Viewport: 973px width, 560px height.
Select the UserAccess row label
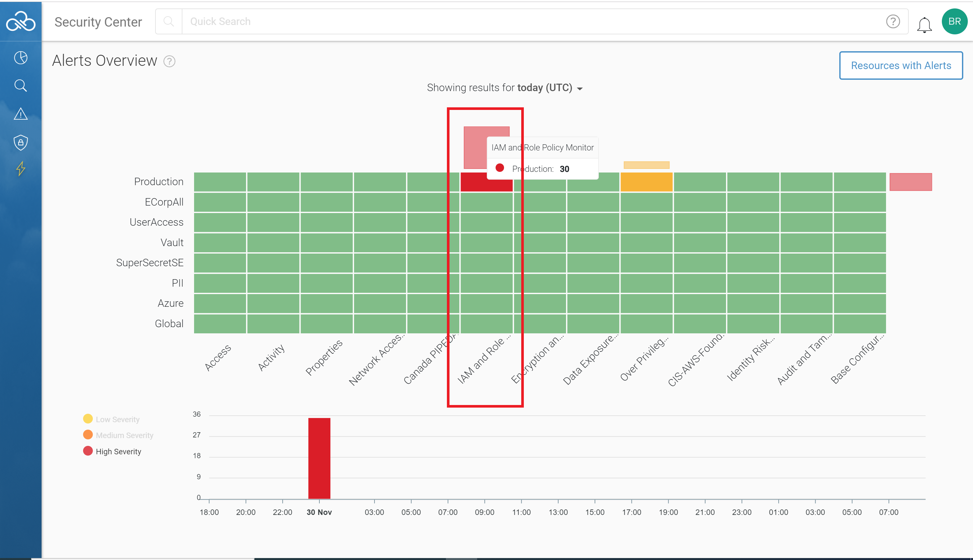[x=157, y=222]
